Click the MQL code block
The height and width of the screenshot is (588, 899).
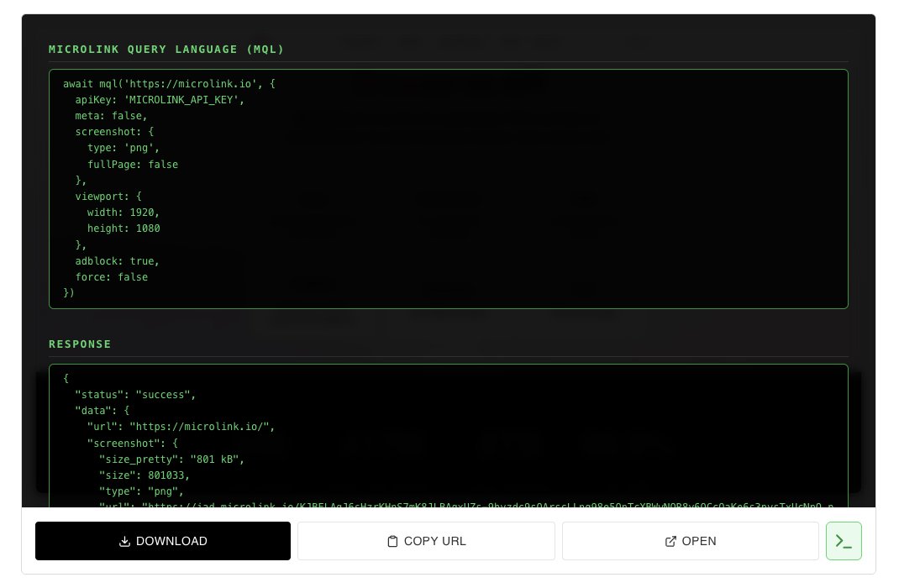449,189
